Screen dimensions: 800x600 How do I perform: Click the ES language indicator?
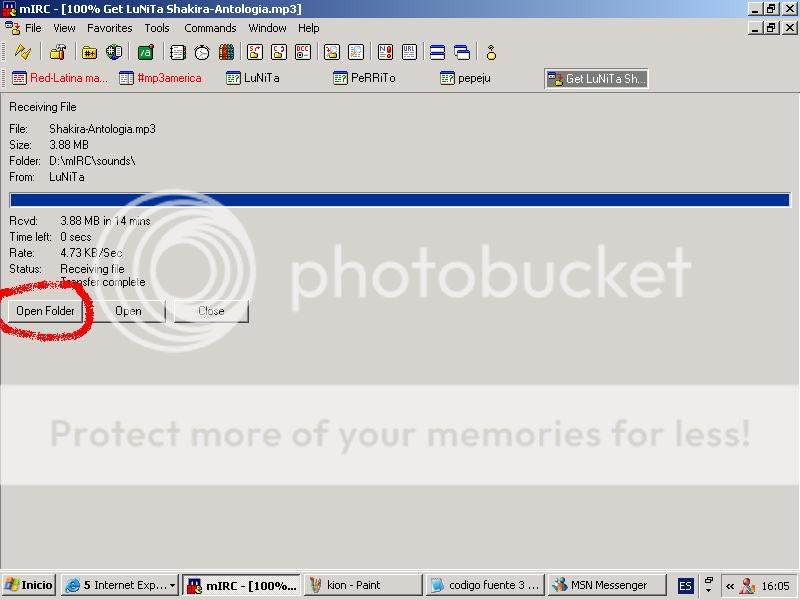coord(685,586)
